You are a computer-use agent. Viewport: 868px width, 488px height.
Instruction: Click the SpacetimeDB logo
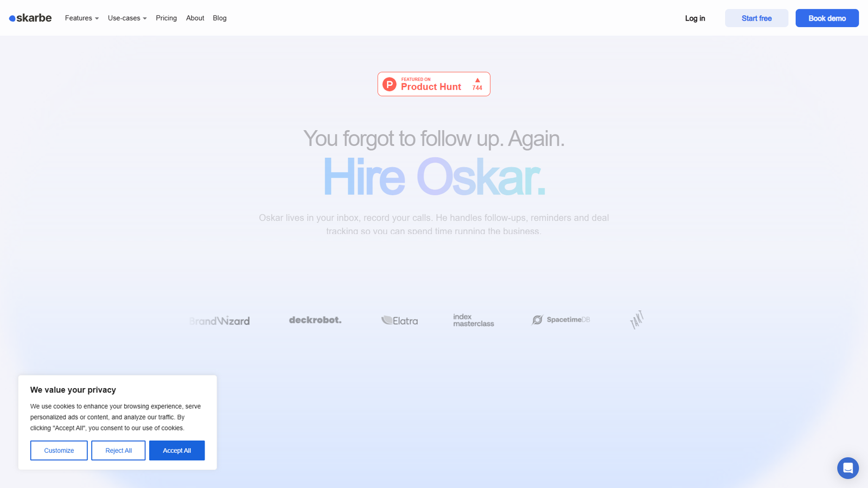[561, 320]
